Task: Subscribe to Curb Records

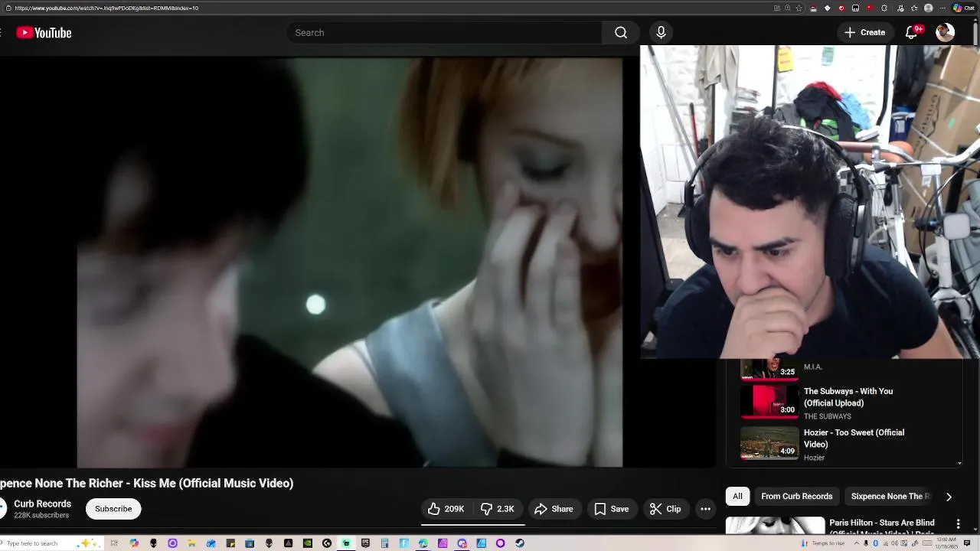Action: click(x=113, y=509)
